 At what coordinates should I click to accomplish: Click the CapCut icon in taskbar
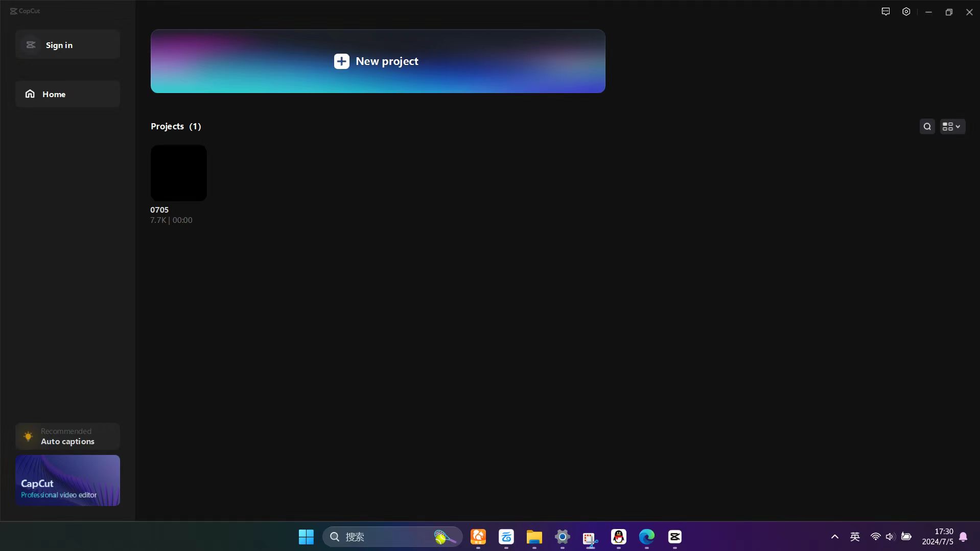674,537
